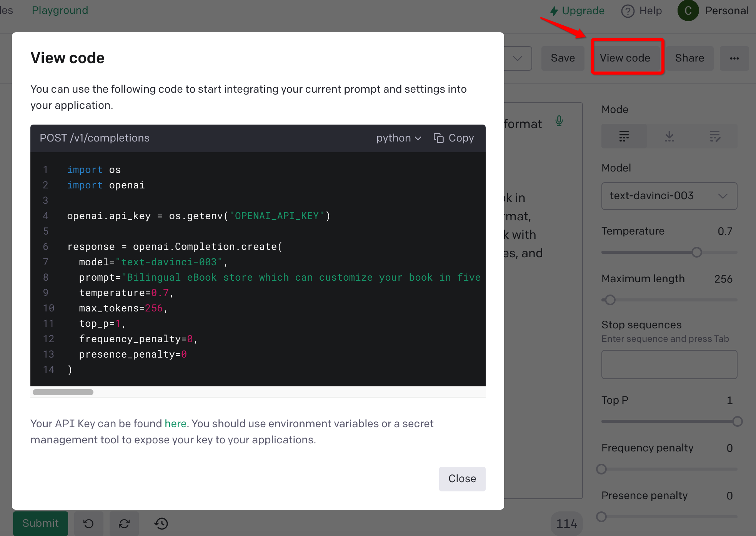Select Insert mode in the Mode panel

coord(669,136)
